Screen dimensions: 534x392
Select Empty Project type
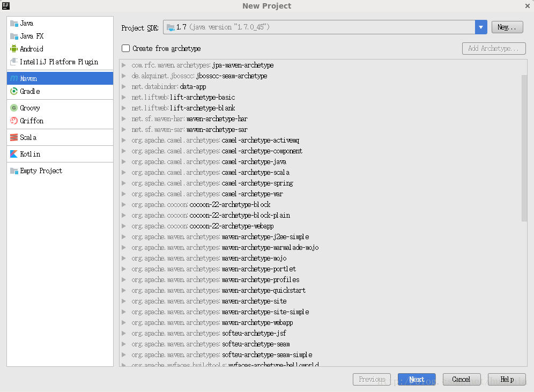tap(60, 171)
